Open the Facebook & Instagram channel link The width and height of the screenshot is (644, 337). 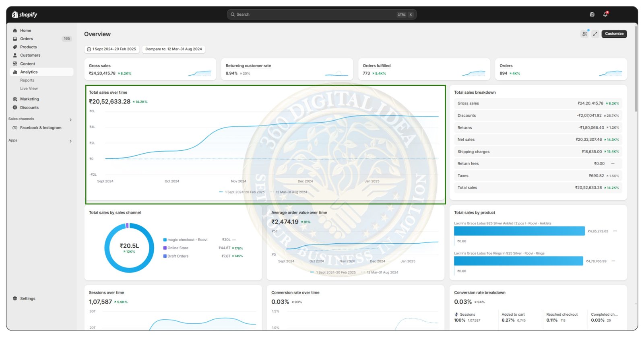41,128
